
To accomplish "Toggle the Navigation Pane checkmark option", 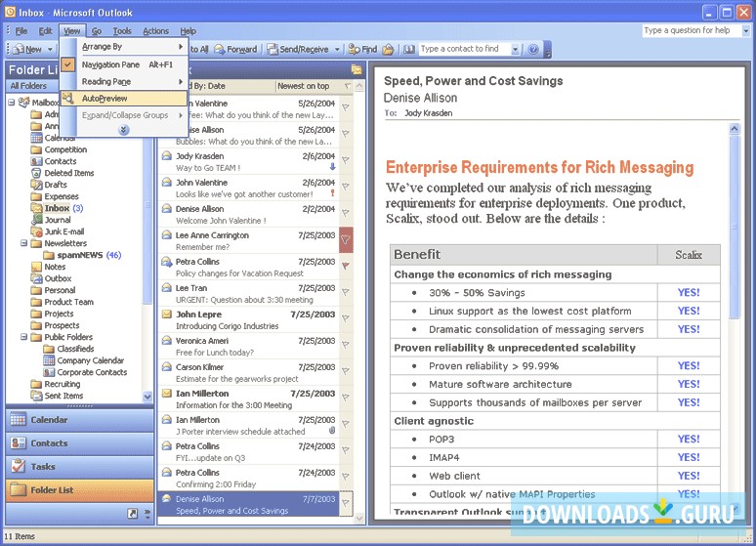I will click(x=124, y=64).
